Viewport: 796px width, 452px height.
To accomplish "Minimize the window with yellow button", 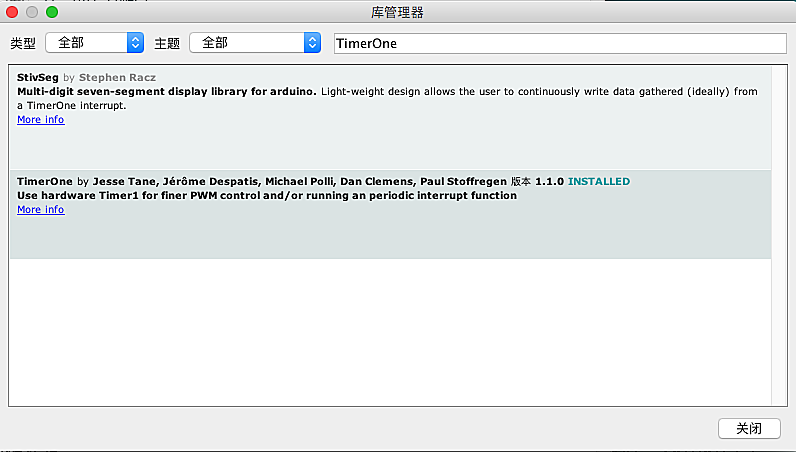I will click(32, 12).
